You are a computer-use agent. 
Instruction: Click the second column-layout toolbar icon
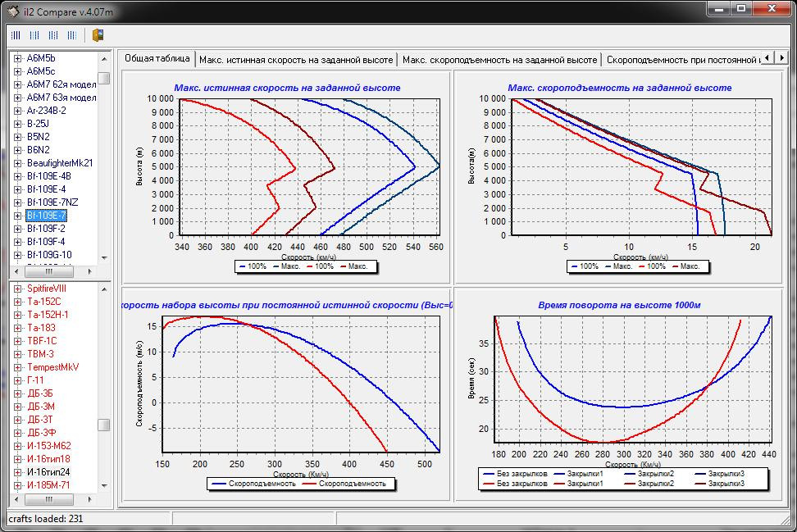(x=34, y=35)
